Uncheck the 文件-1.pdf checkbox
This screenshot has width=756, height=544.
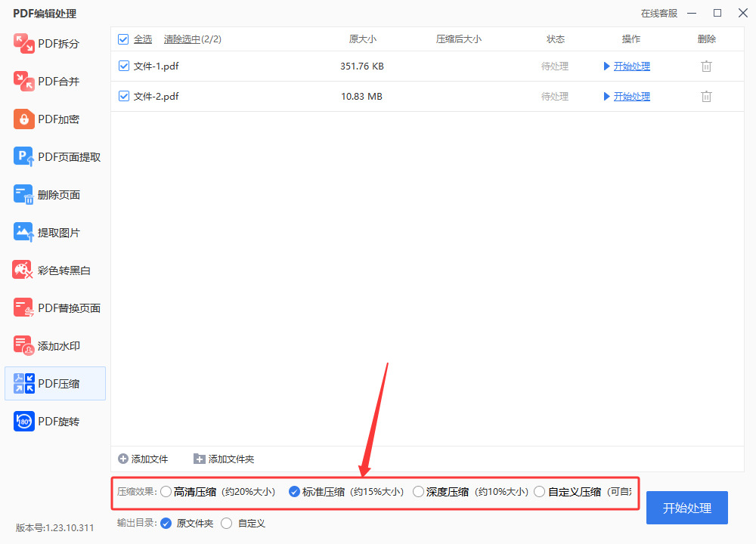[124, 66]
